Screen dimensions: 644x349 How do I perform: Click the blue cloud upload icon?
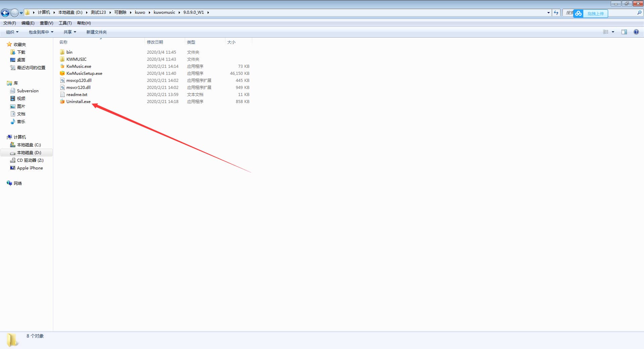[578, 13]
